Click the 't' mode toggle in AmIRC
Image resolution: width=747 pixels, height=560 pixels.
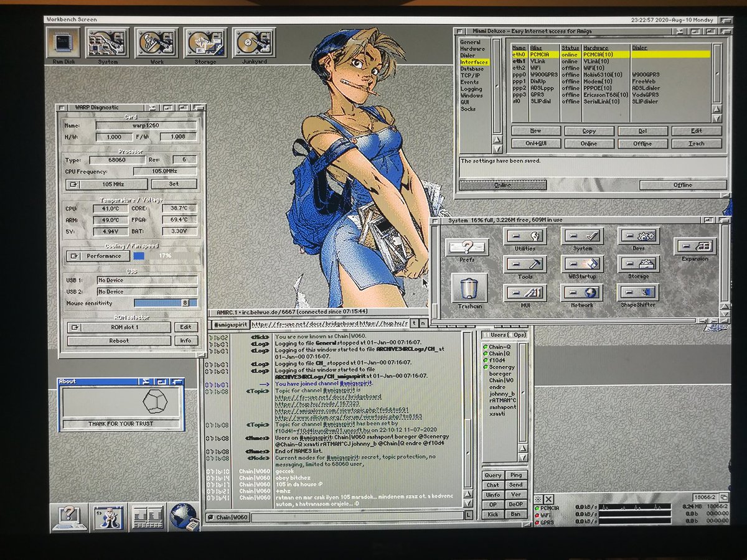[414, 324]
